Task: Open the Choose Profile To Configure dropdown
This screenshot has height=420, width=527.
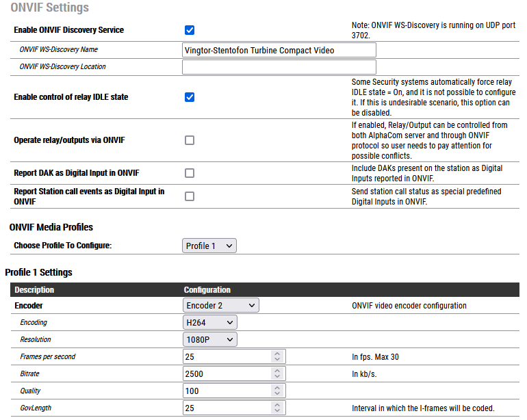Action: click(209, 246)
